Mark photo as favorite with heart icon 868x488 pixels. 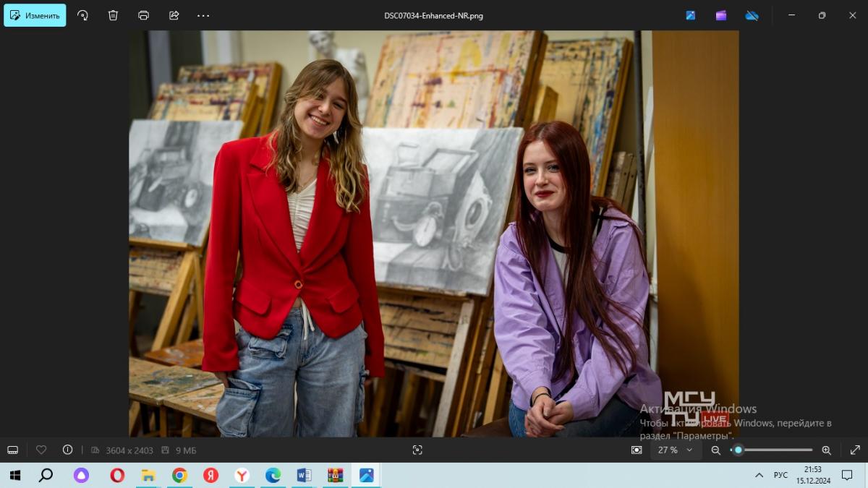tap(41, 450)
